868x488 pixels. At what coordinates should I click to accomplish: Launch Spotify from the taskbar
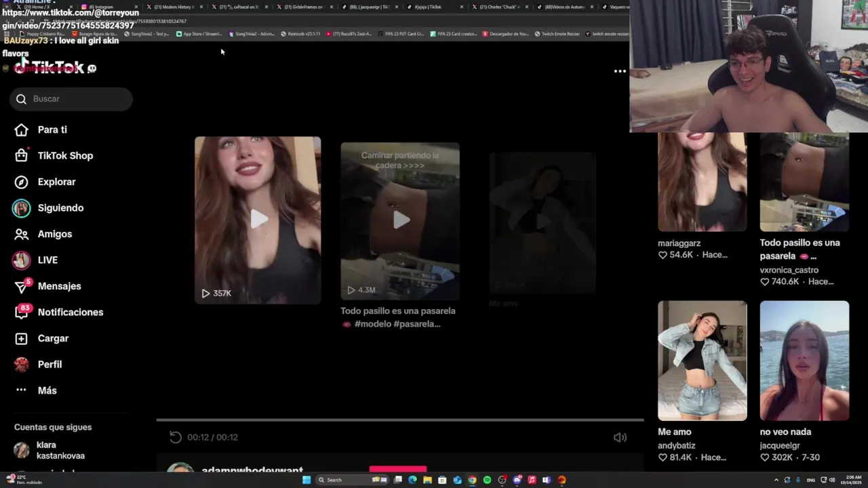pyautogui.click(x=487, y=480)
